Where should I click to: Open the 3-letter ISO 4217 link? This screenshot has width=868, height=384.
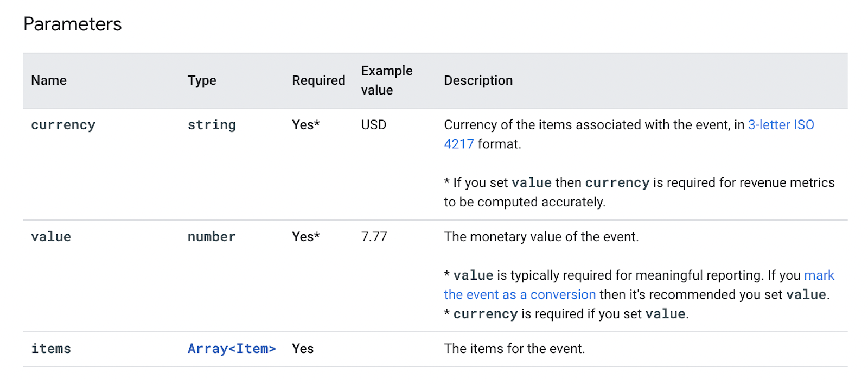coord(780,125)
